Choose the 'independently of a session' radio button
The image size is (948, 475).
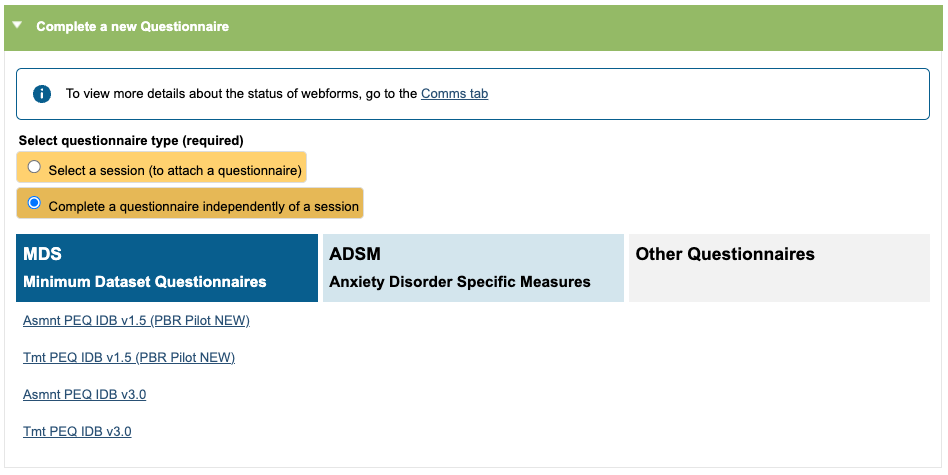(34, 203)
